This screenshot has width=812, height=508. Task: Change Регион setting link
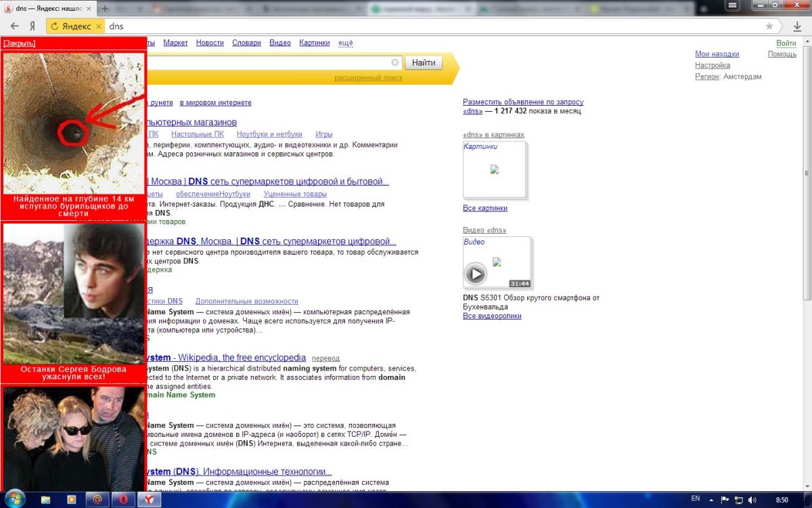pos(707,77)
